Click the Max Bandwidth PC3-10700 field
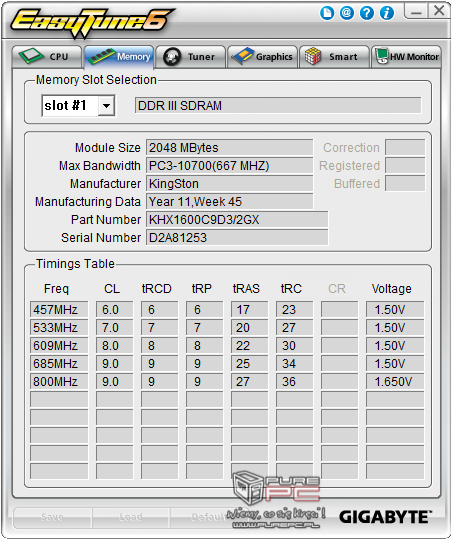 229,166
